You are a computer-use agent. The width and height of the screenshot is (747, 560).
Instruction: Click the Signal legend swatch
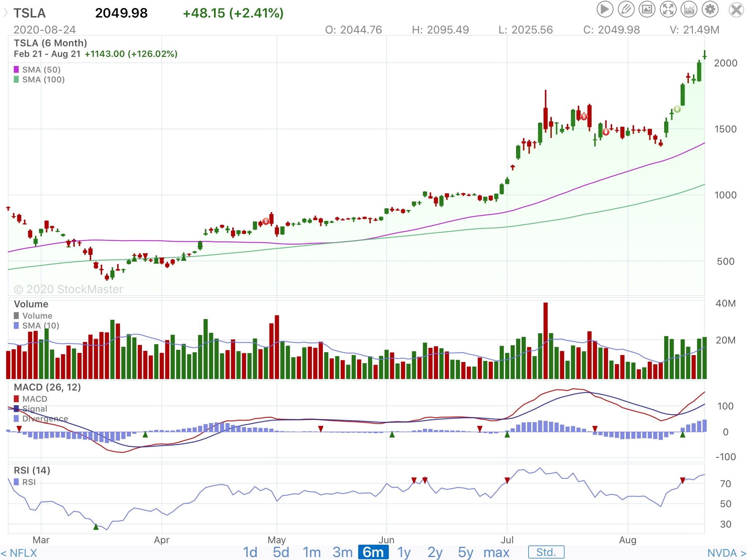coord(16,408)
